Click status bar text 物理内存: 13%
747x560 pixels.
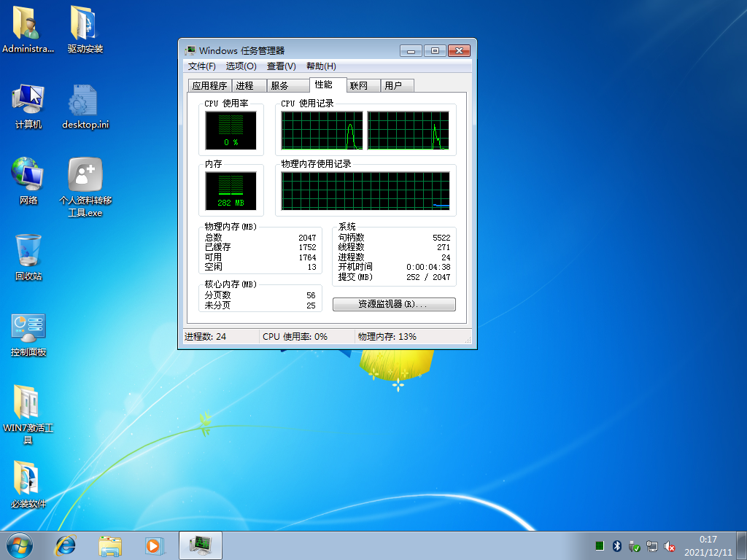click(x=387, y=337)
